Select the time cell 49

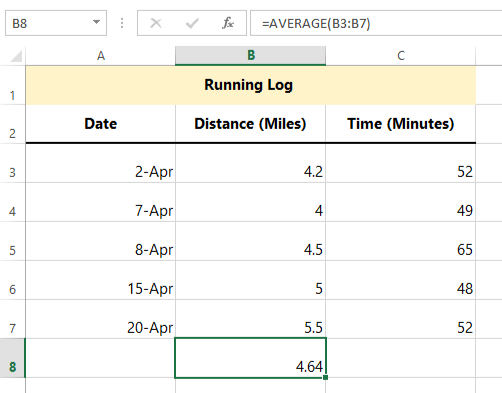click(401, 202)
